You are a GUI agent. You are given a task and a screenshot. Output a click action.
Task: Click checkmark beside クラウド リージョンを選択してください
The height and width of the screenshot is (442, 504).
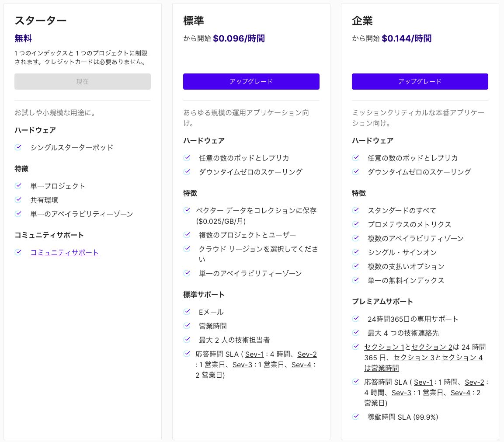tap(187, 248)
